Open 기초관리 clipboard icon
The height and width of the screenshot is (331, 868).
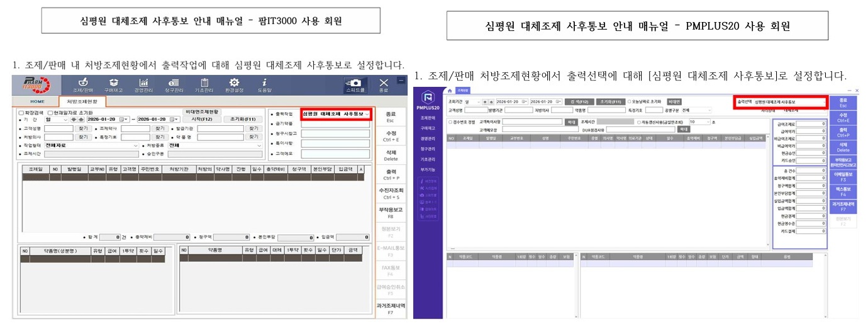pos(204,86)
